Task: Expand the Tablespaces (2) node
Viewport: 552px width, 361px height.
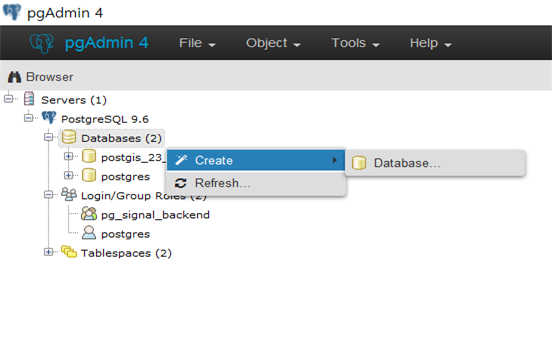Action: coord(49,252)
